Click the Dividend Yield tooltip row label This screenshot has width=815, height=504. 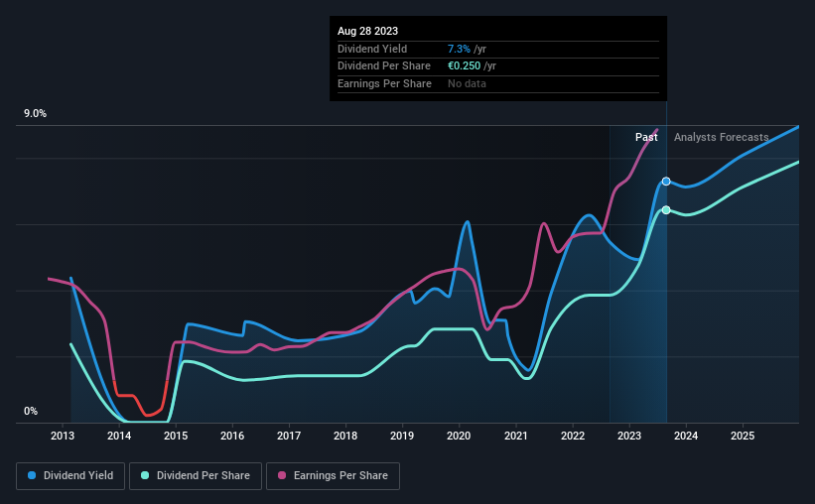point(372,49)
